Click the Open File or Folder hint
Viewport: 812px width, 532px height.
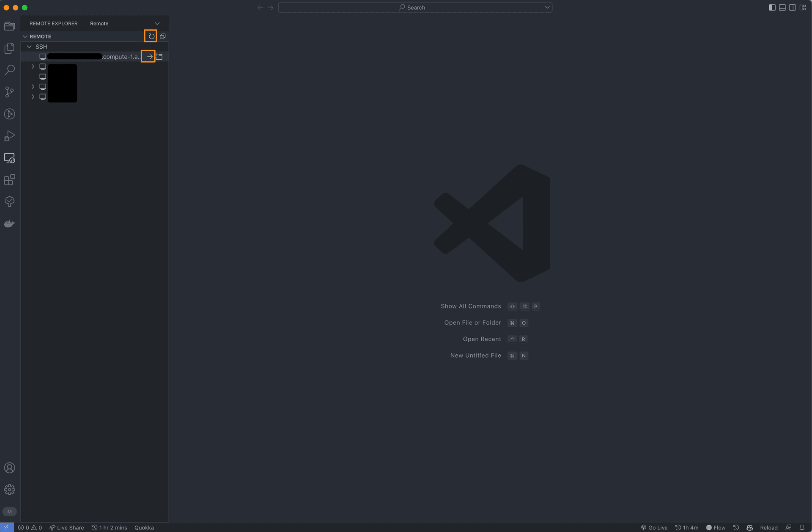[472, 323]
